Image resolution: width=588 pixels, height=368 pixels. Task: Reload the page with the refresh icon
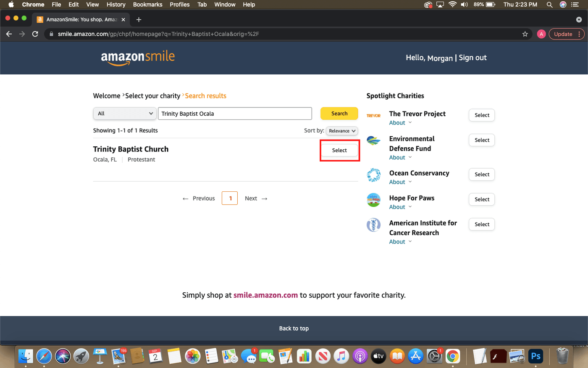coord(35,34)
